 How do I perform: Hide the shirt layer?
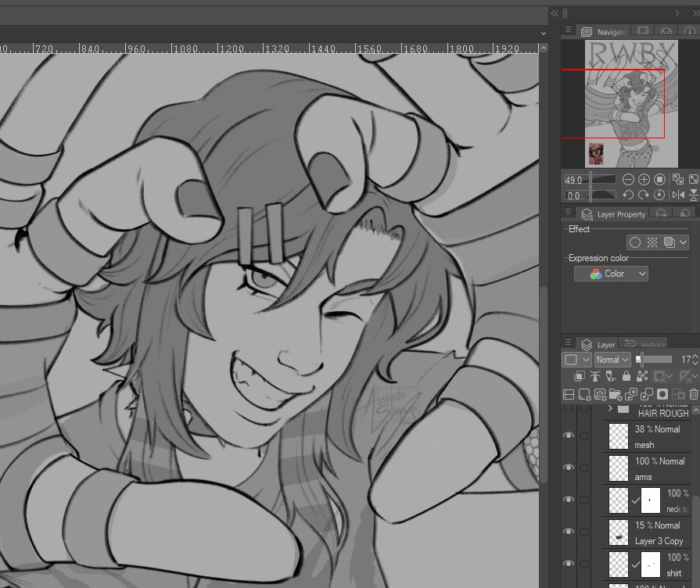(x=569, y=564)
